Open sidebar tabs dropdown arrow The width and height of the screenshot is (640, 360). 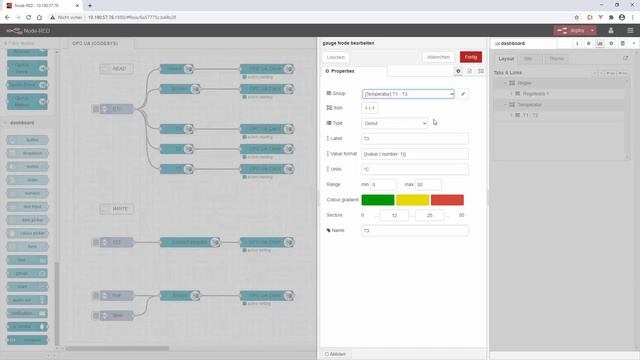[x=634, y=43]
